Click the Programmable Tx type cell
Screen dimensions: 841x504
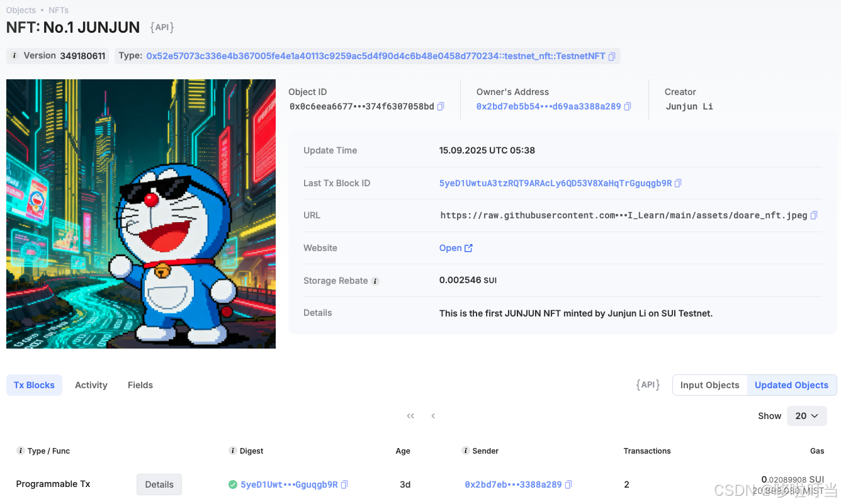pyautogui.click(x=53, y=484)
